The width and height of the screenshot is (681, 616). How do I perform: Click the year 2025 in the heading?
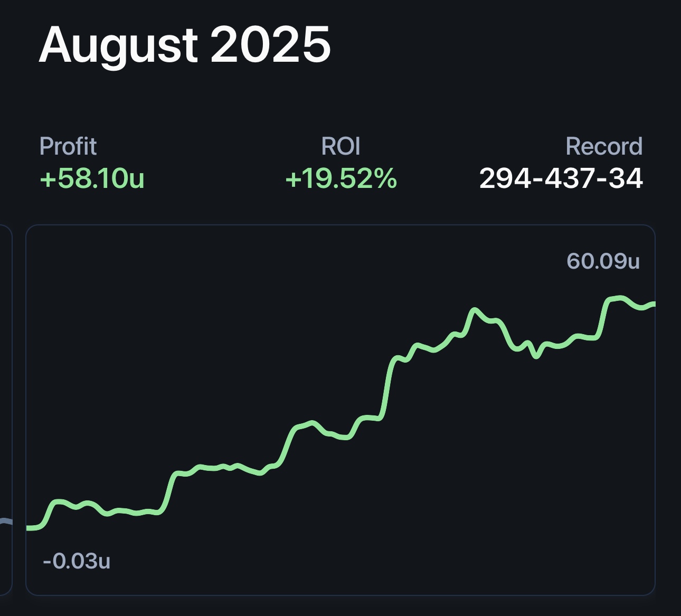click(x=270, y=44)
